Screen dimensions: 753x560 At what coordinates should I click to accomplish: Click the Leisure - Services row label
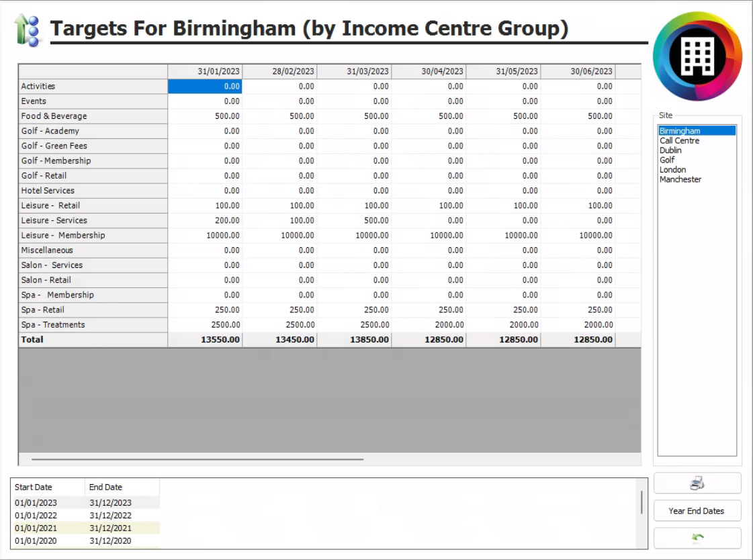[x=93, y=220]
